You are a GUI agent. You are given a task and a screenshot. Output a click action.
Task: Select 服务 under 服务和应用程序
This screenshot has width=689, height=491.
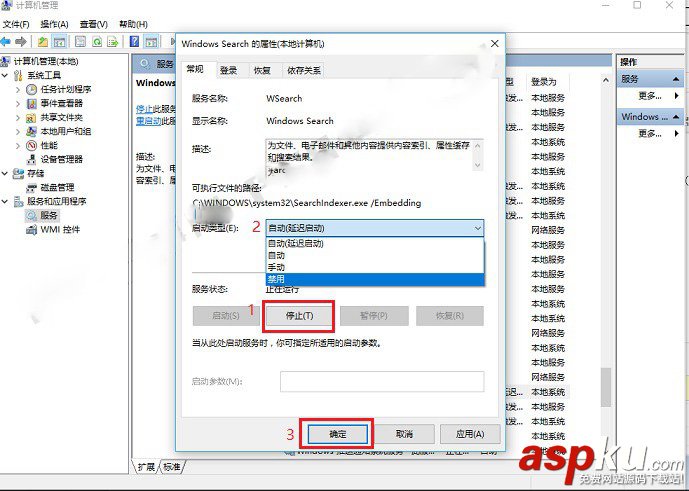point(49,215)
